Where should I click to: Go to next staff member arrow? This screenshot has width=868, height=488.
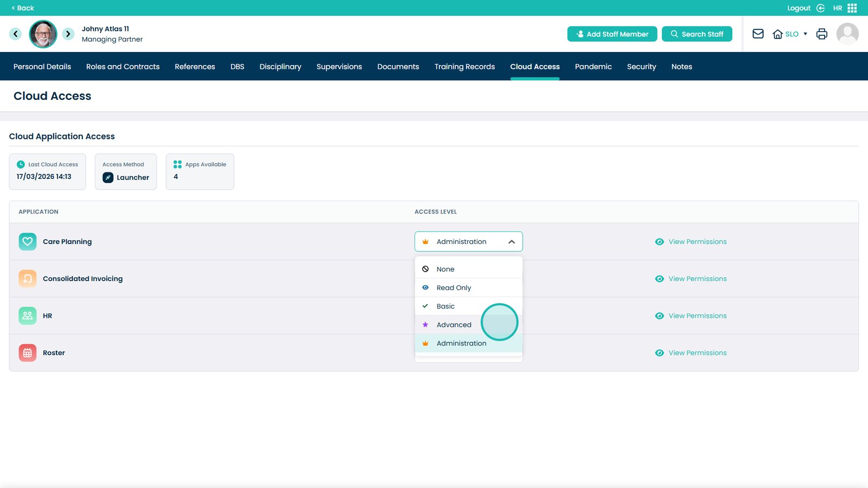pyautogui.click(x=68, y=34)
